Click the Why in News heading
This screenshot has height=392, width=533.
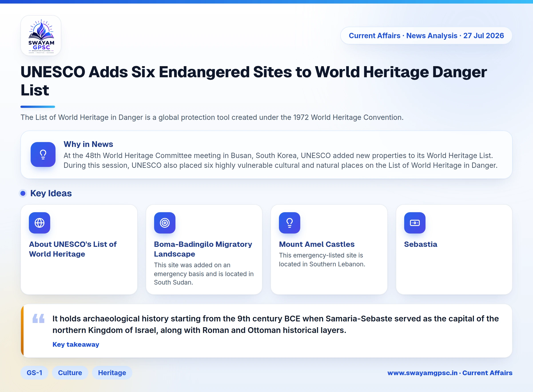(x=88, y=144)
